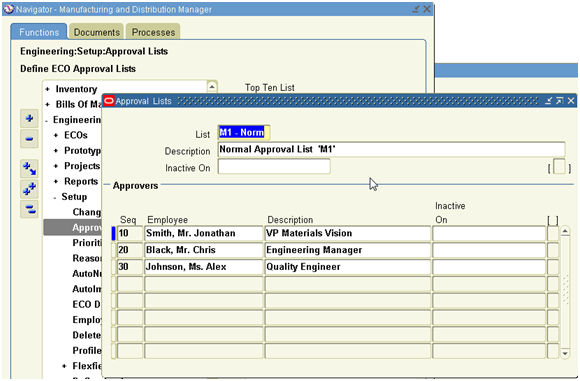Viewport: 580px width, 381px height.
Task: Expand the ECOs tree node
Action: tap(56, 135)
